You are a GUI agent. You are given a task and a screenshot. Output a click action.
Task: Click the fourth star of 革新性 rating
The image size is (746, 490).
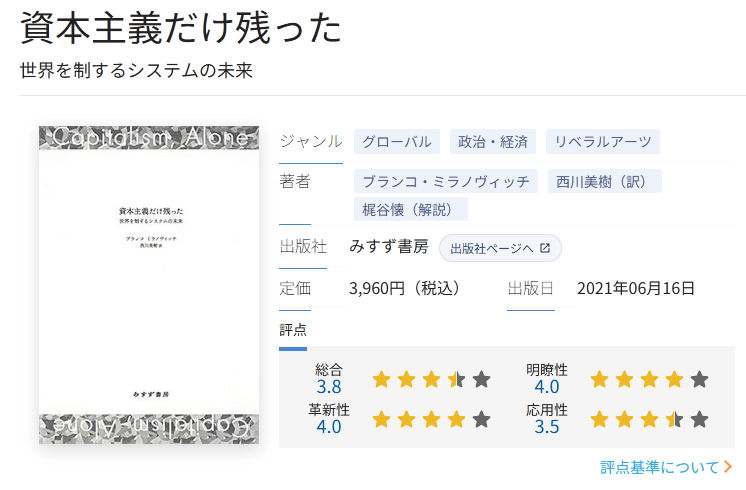pyautogui.click(x=456, y=419)
